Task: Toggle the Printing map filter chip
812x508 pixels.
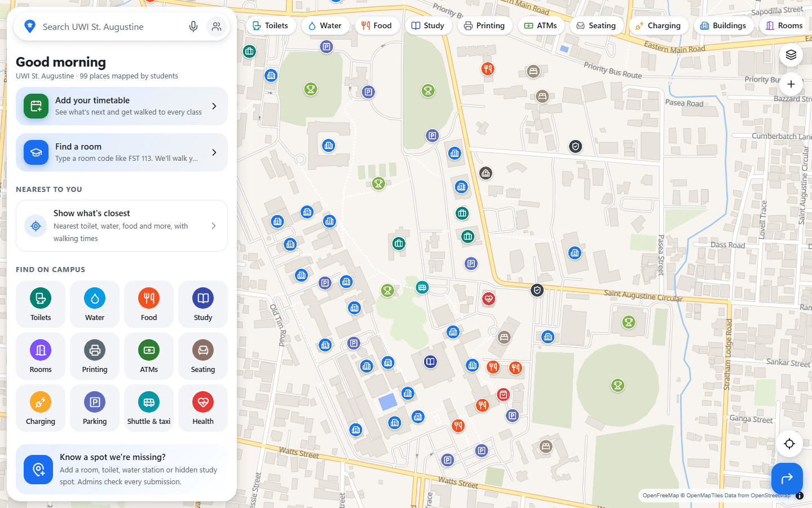Action: [484, 25]
